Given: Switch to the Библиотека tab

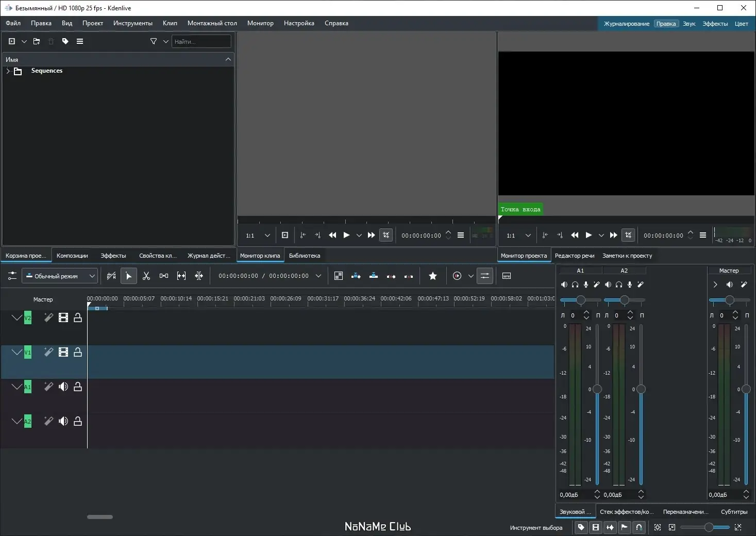Looking at the screenshot, I should (x=305, y=256).
